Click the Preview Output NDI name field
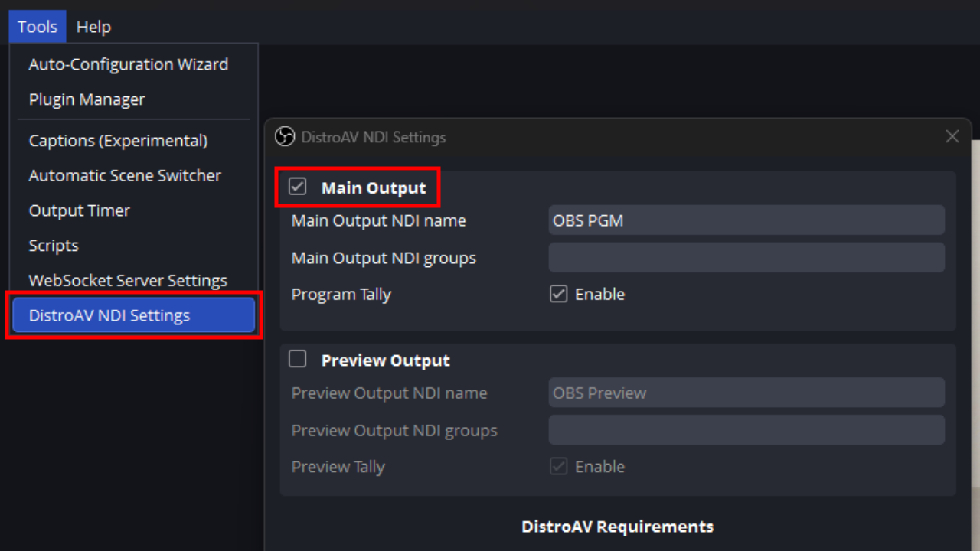The image size is (980, 551). [x=746, y=393]
